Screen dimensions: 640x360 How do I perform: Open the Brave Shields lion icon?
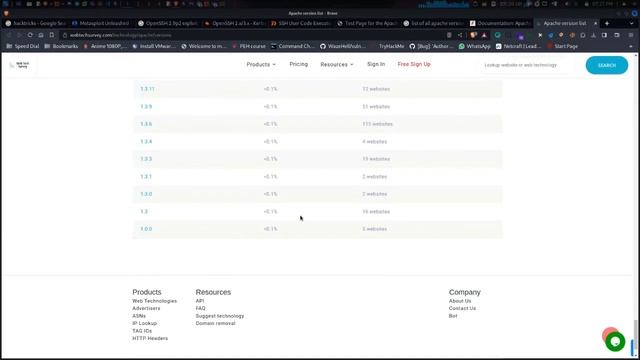[x=473, y=36]
